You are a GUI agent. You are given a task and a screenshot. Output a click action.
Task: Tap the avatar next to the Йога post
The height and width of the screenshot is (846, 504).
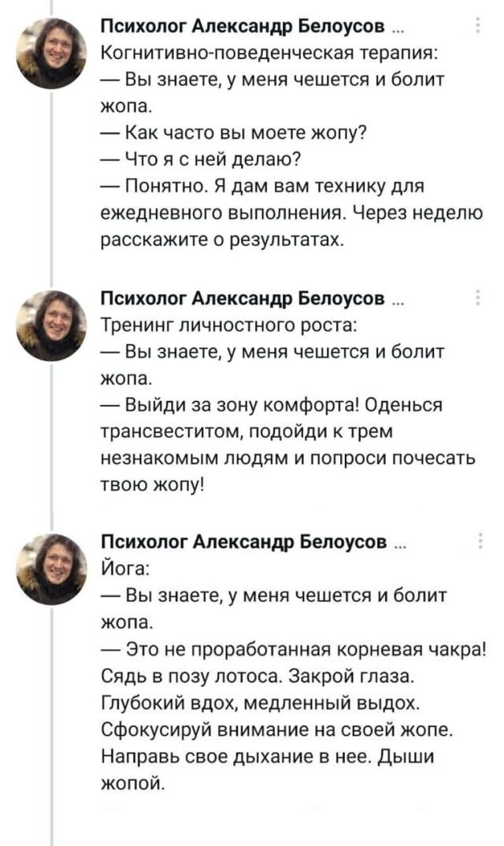click(x=52, y=569)
